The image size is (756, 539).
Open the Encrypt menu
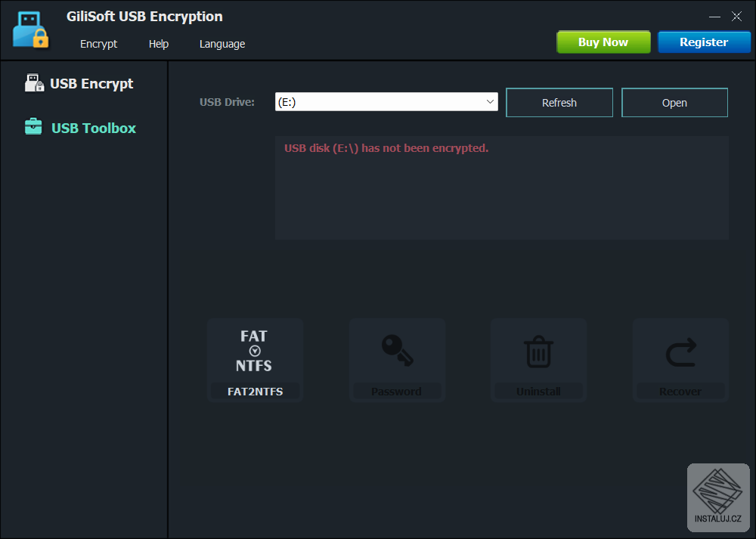point(98,44)
